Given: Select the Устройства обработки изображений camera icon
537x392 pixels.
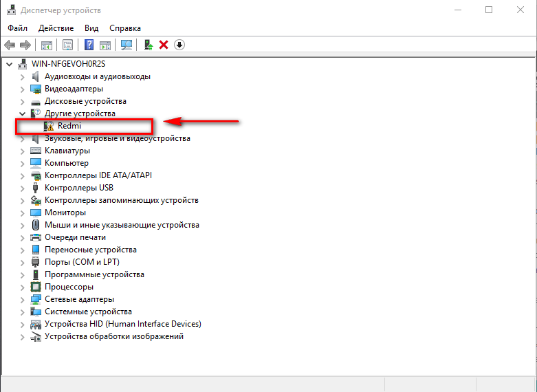Looking at the screenshot, I should point(36,336).
